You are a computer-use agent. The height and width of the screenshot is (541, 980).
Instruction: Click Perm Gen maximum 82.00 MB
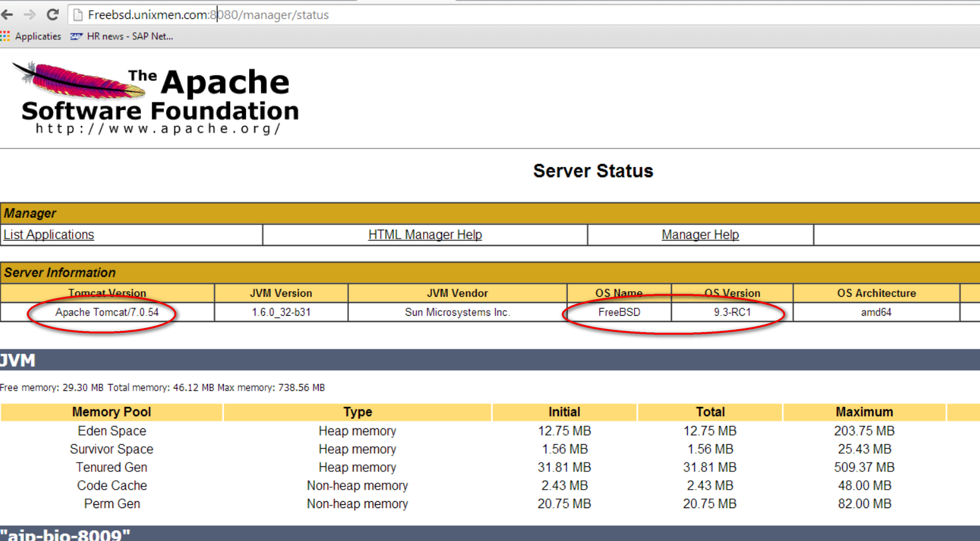(x=864, y=504)
